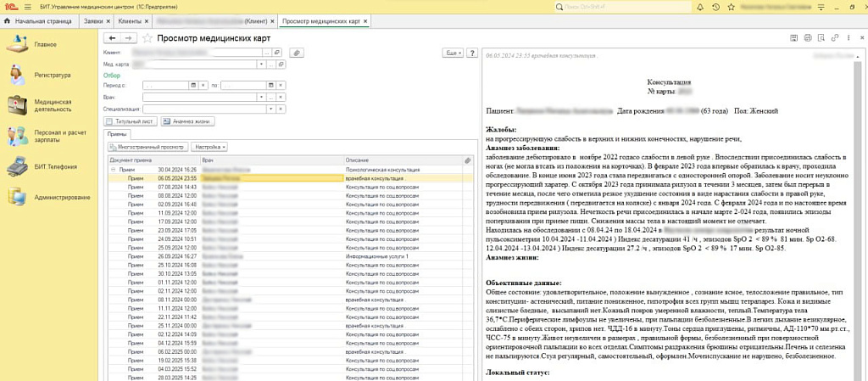Screen dimensions: 868x381
Task: Go back with the left arrow button
Action: 113,37
